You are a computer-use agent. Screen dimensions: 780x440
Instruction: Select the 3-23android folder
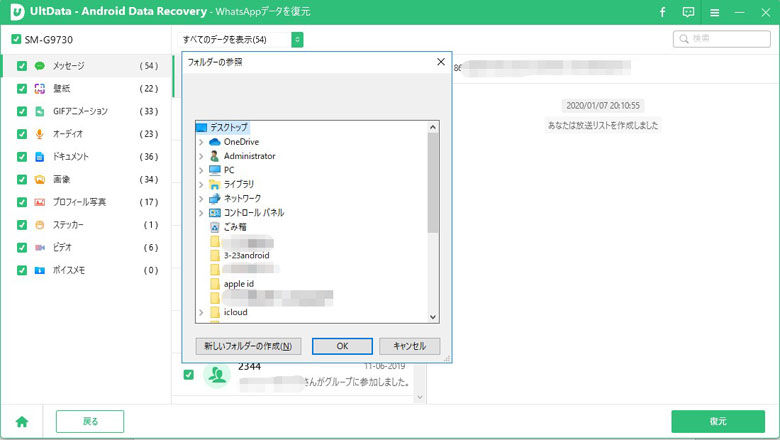click(x=246, y=256)
